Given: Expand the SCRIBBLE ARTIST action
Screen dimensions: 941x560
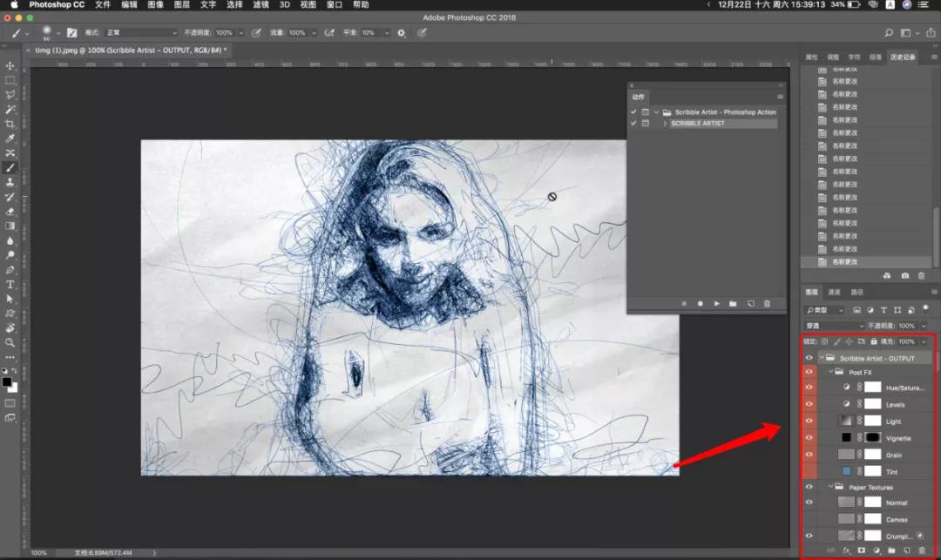Looking at the screenshot, I should pos(664,124).
